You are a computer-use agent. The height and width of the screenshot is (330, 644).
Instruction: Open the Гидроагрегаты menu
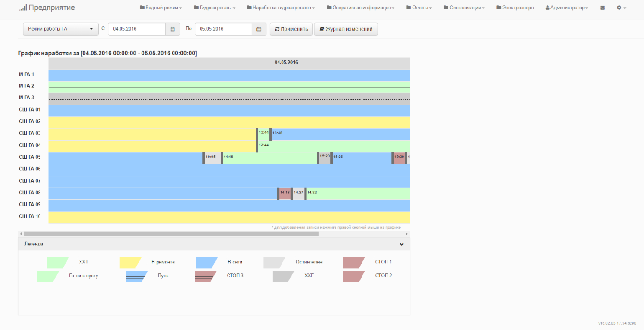215,8
